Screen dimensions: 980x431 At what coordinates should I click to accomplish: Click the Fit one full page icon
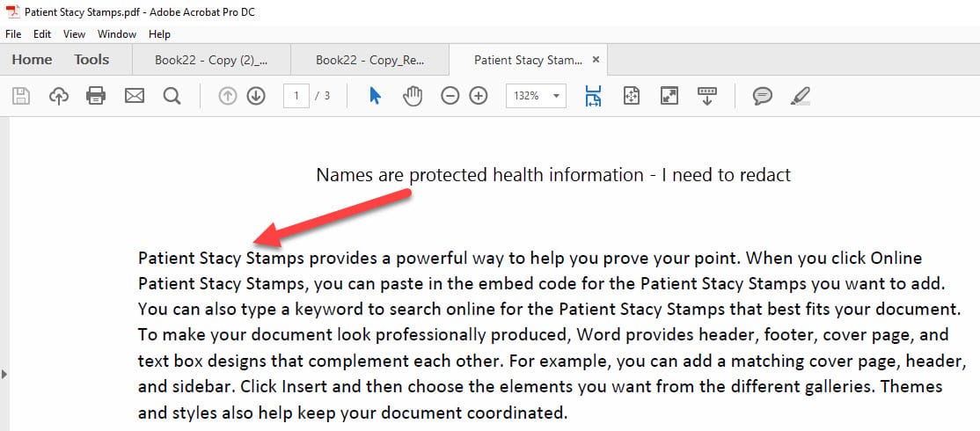pyautogui.click(x=632, y=96)
